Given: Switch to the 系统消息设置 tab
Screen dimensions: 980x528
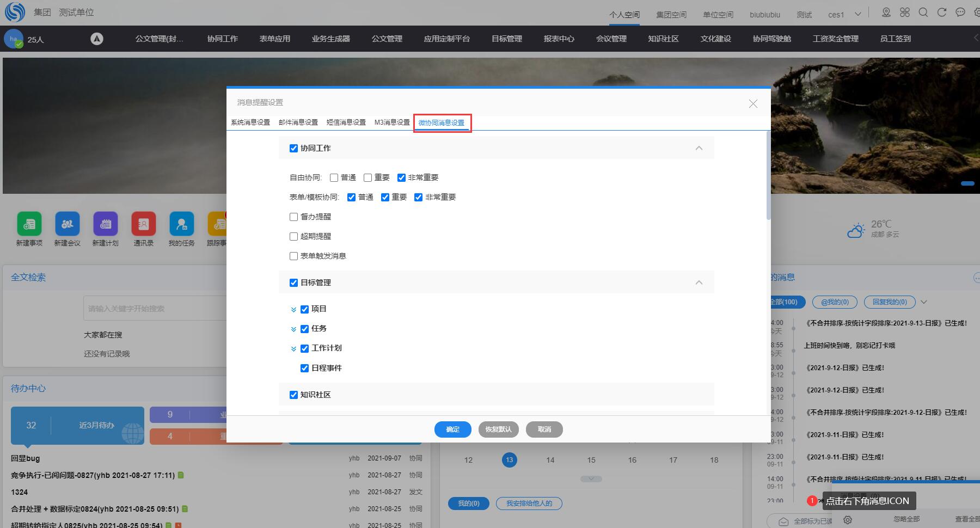Looking at the screenshot, I should tap(250, 122).
